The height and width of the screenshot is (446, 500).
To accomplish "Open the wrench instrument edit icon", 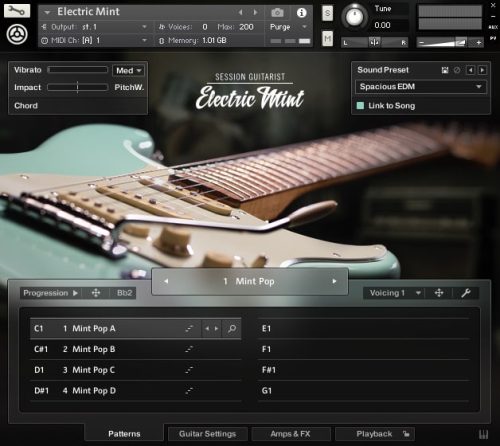I will pos(17,11).
